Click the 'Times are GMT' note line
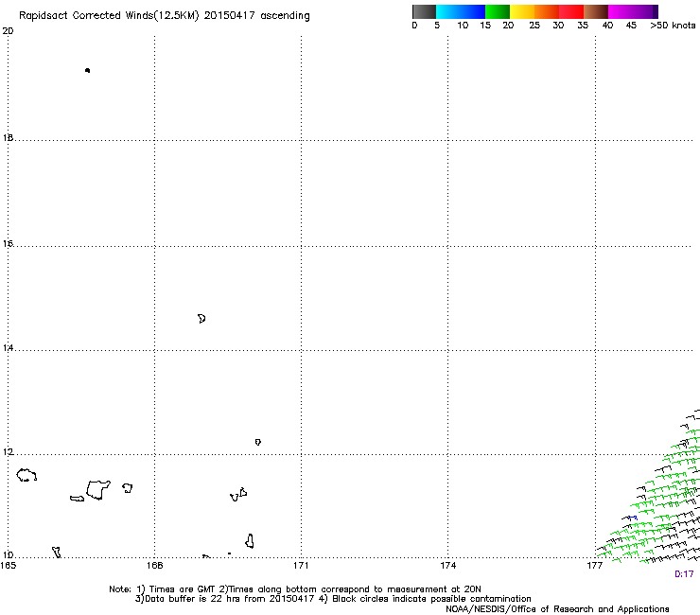The height and width of the screenshot is (615, 700). 295,589
